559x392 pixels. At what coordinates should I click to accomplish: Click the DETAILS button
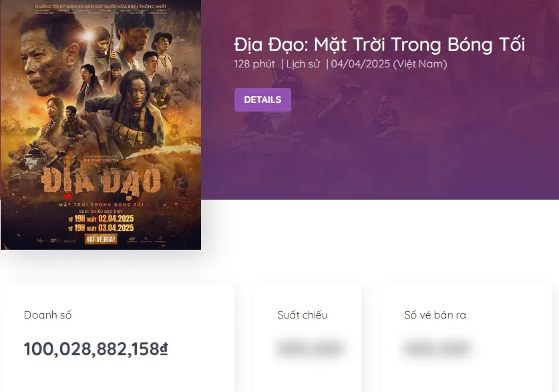click(262, 100)
